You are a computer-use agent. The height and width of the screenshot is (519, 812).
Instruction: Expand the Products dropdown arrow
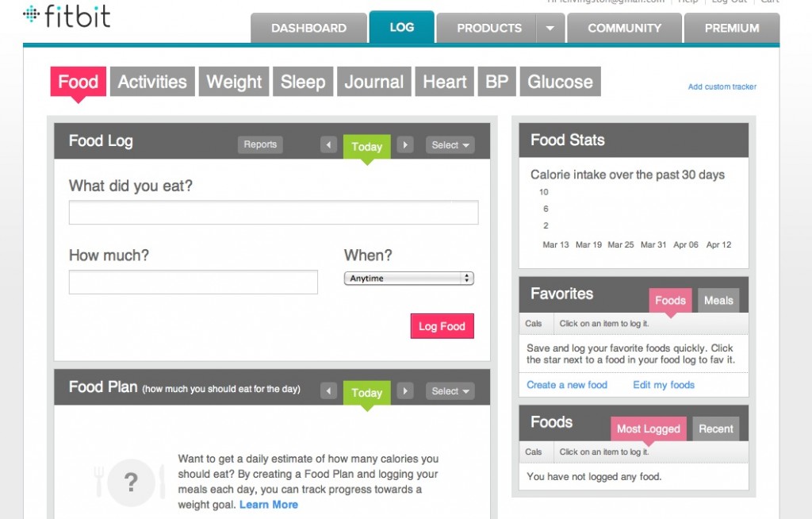point(550,28)
